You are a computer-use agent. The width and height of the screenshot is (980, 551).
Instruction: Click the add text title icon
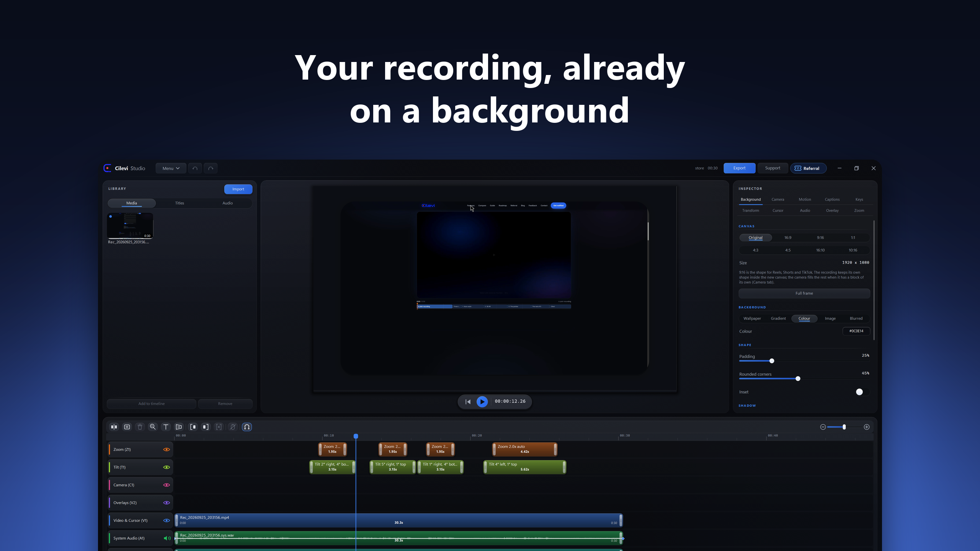(166, 427)
